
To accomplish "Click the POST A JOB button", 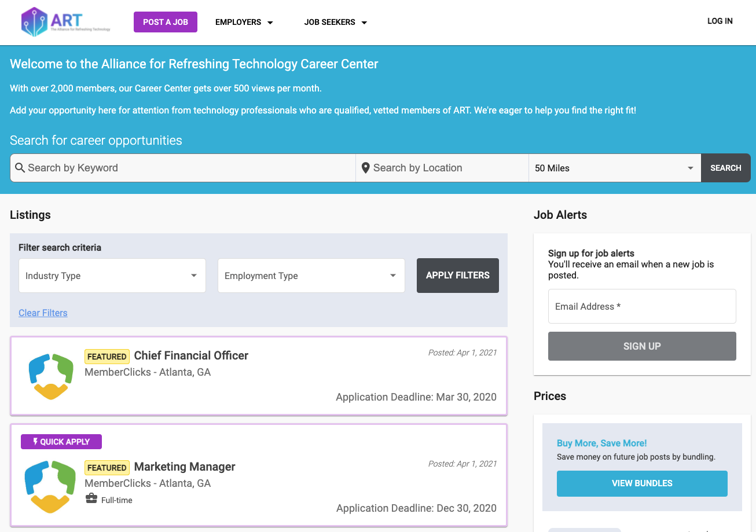I will tap(165, 21).
